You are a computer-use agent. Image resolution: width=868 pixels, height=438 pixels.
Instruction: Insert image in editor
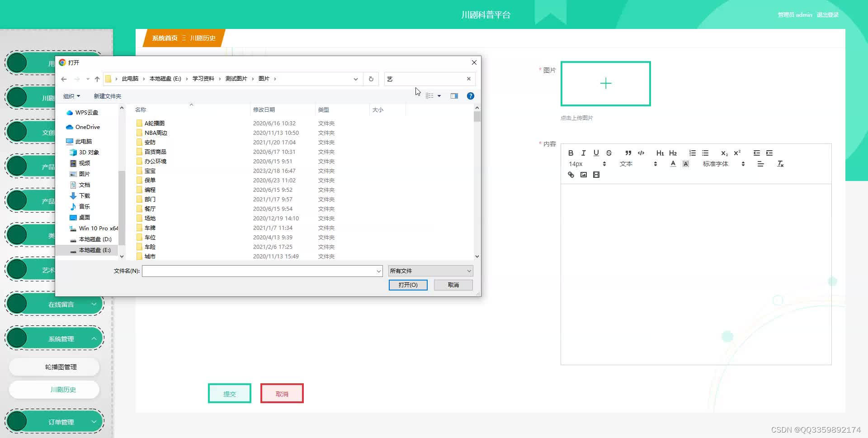click(583, 175)
